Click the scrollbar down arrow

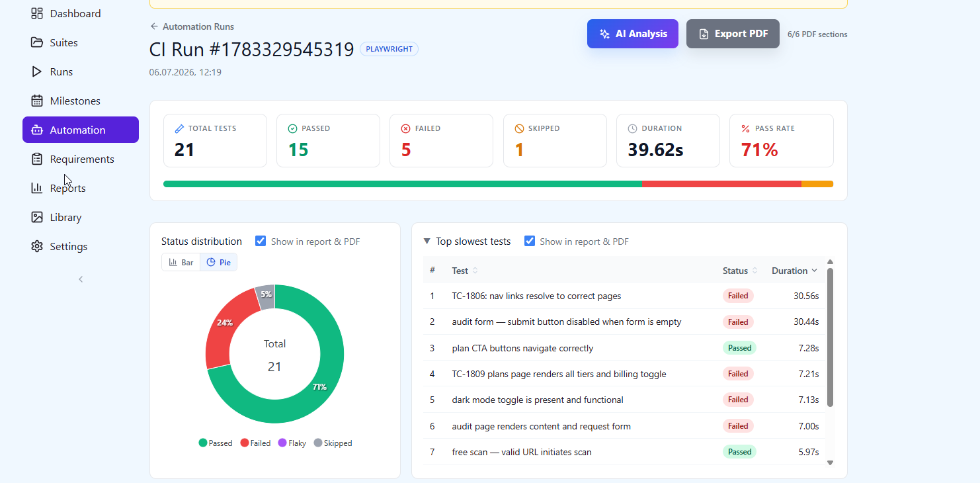[831, 463]
